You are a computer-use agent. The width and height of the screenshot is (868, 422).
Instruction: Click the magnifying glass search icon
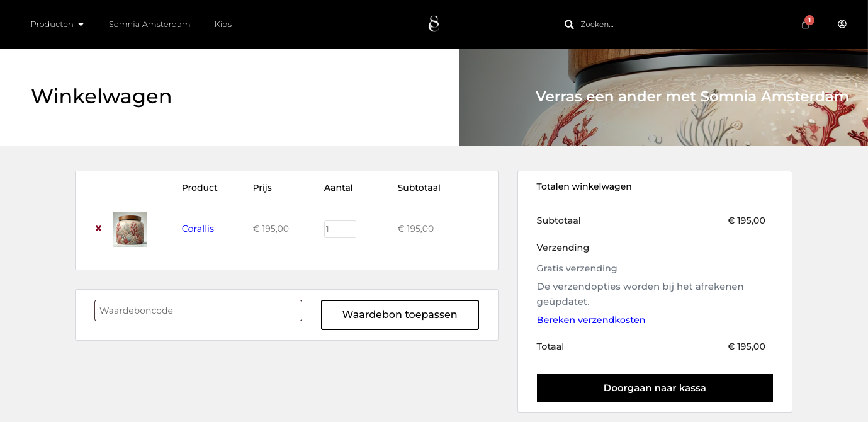[x=569, y=25]
